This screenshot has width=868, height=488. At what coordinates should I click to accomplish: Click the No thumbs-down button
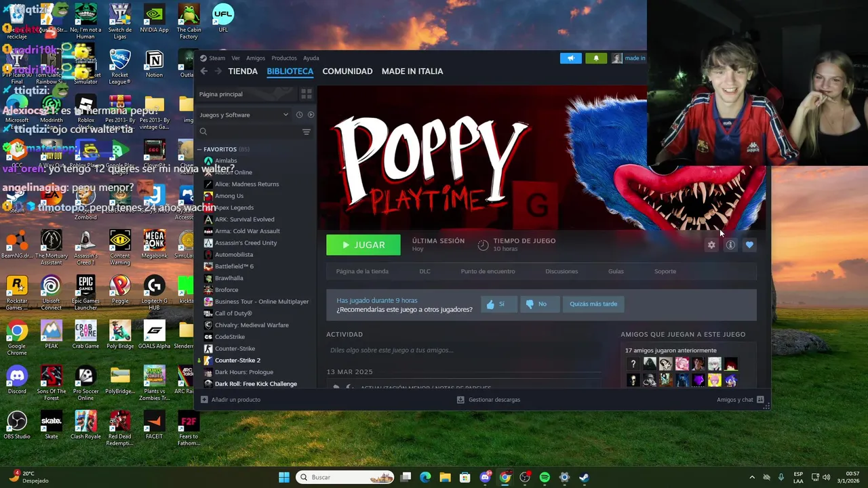point(539,304)
